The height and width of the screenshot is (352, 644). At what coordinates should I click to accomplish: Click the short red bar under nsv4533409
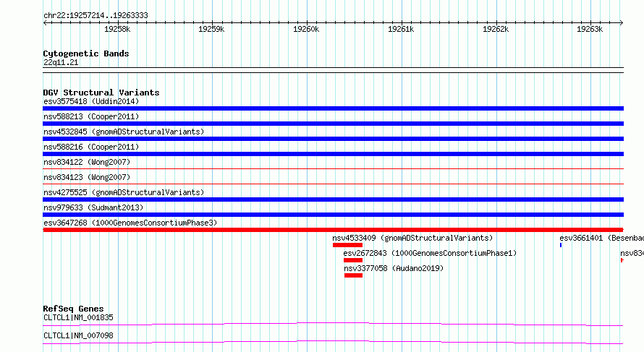[347, 245]
